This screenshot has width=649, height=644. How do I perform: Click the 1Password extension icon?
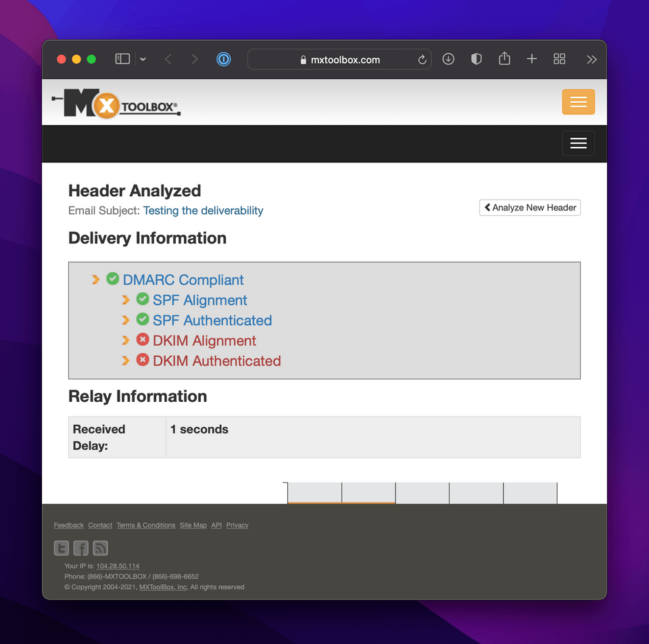[224, 60]
